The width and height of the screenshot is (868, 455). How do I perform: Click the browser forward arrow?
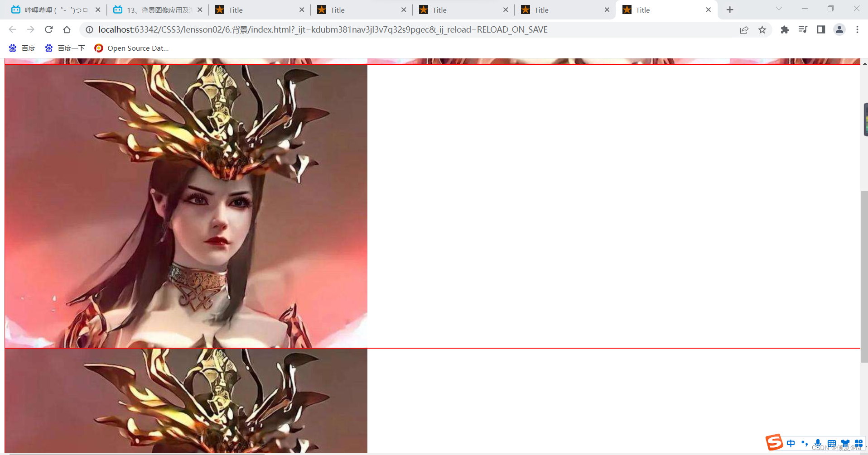(x=30, y=29)
